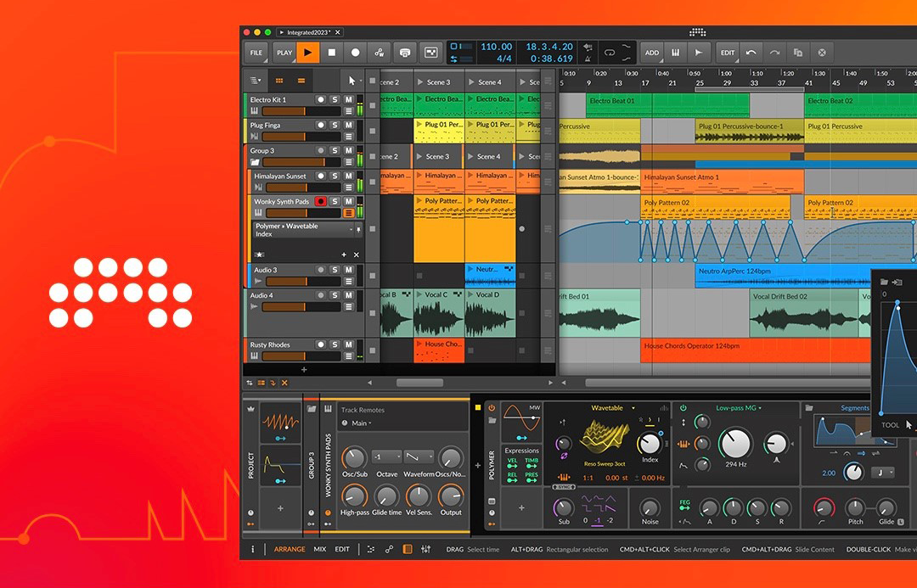The image size is (917, 588).
Task: Click the Undo arrow icon
Action: point(751,53)
